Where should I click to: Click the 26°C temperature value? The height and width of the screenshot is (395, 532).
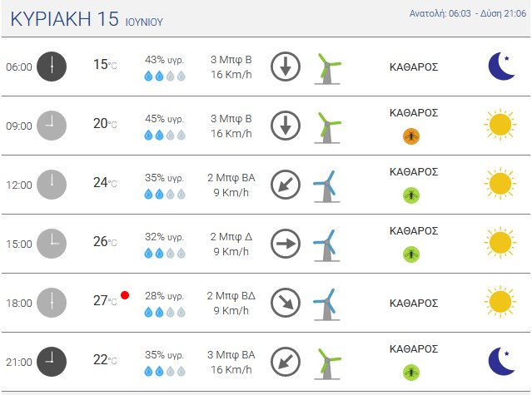pos(105,241)
